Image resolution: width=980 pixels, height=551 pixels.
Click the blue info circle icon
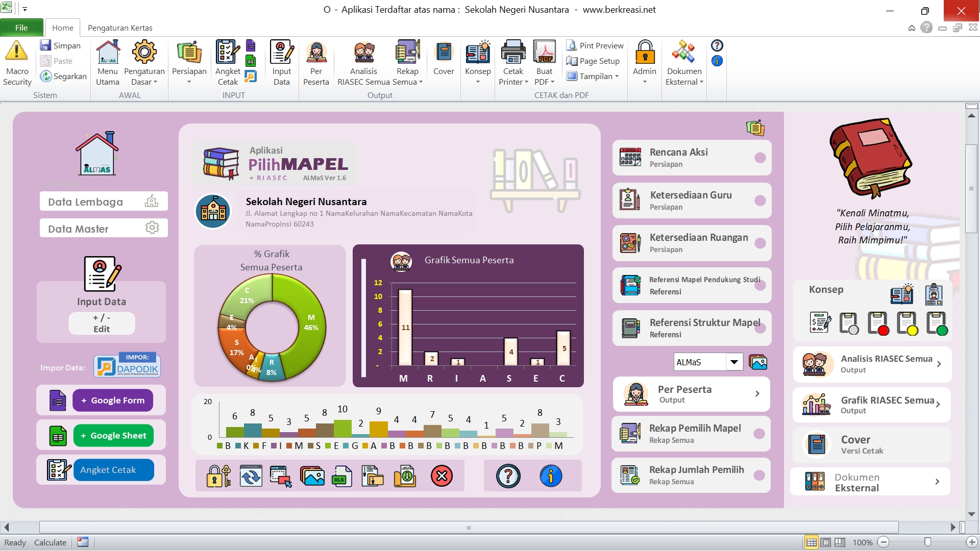551,476
